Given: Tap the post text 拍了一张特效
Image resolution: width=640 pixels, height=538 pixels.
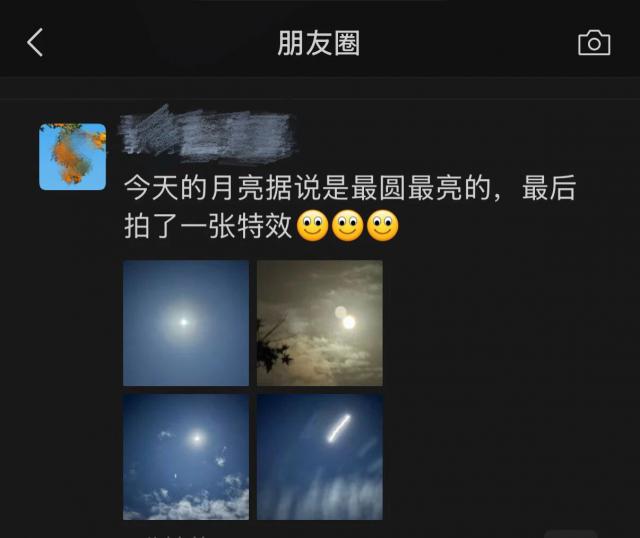Looking at the screenshot, I should (208, 226).
